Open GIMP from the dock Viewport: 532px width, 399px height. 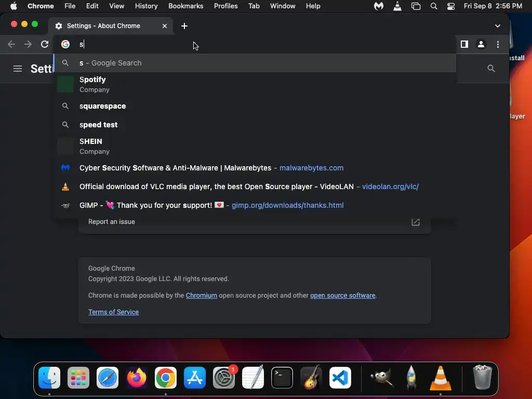pos(382,378)
